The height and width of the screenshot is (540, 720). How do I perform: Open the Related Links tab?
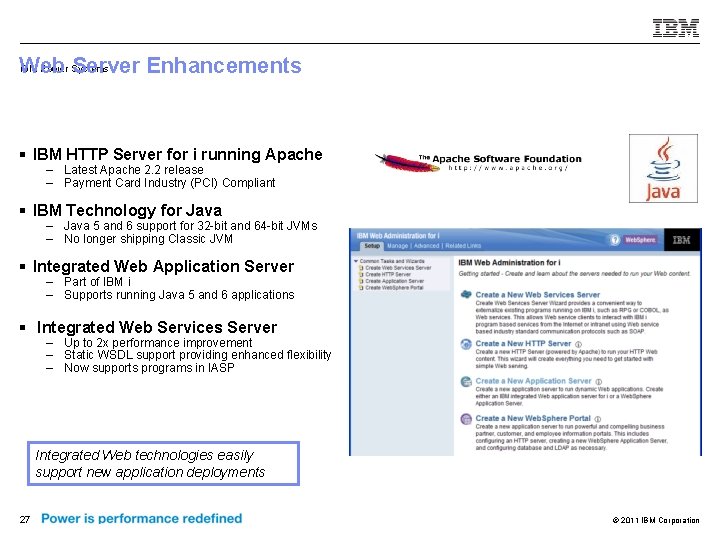[x=463, y=246]
